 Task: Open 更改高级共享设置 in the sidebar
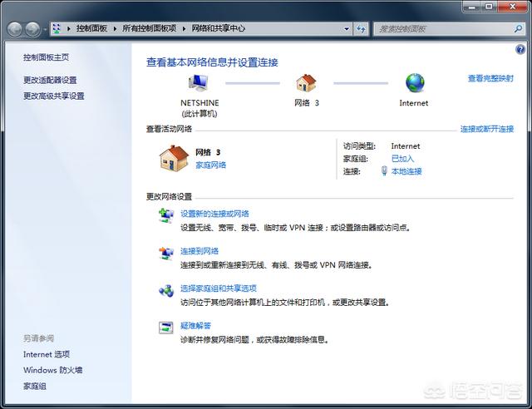tap(54, 96)
